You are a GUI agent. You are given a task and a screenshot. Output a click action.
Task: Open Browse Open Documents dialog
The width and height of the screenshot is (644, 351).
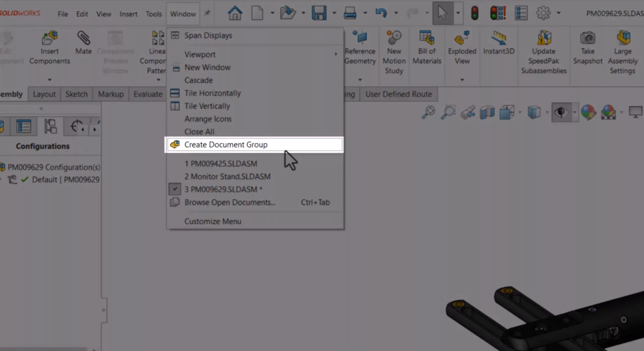[x=229, y=202]
